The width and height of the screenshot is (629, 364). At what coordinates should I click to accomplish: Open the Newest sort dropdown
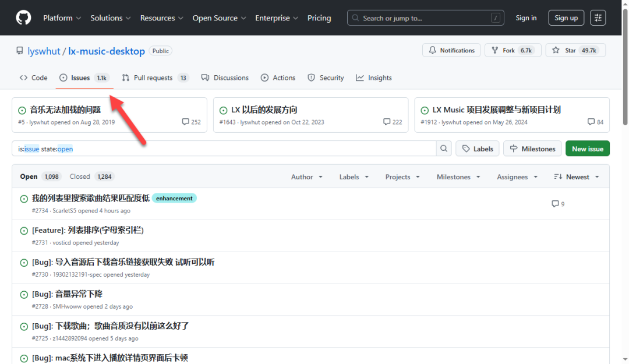point(576,177)
